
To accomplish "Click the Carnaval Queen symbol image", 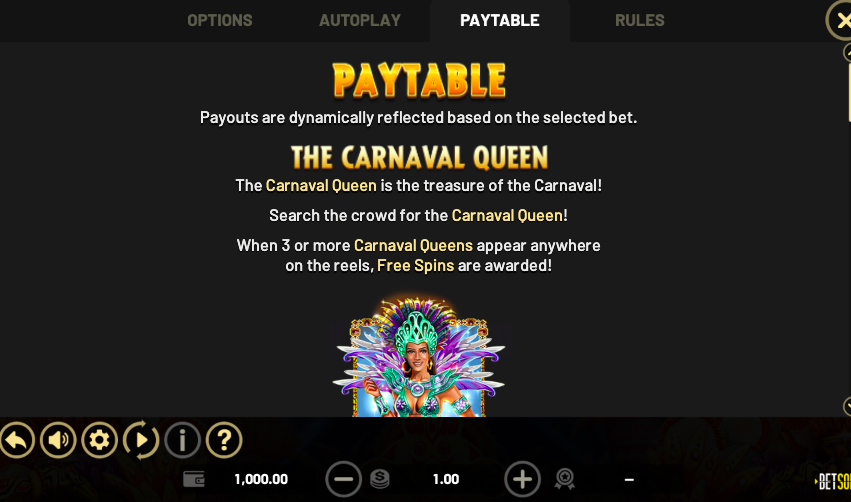I will click(x=418, y=356).
